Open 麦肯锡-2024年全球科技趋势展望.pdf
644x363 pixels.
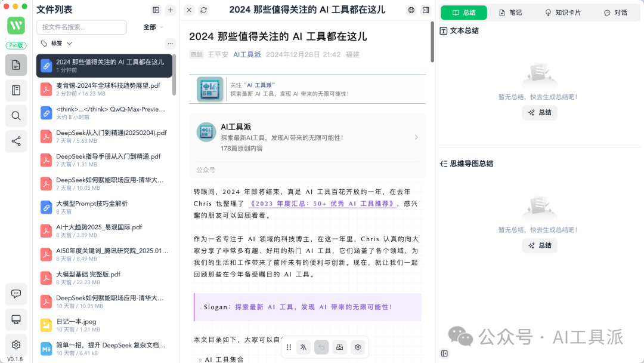point(104,89)
